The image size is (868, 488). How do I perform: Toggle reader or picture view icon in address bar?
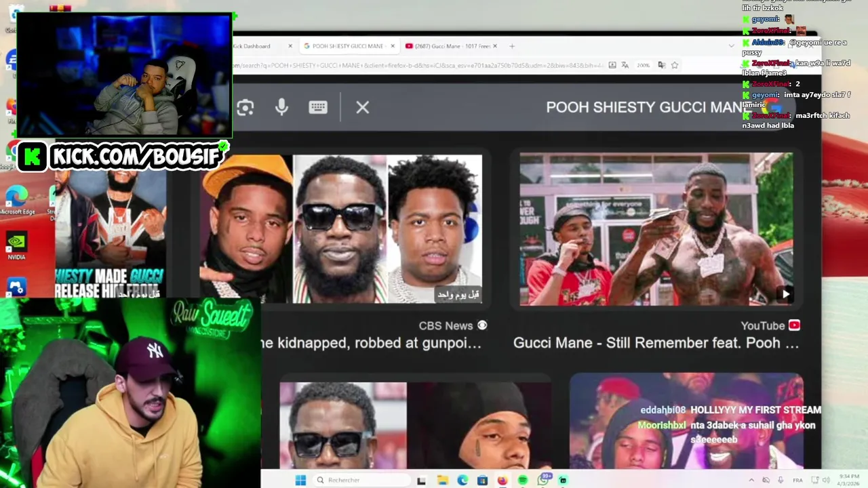coord(612,65)
